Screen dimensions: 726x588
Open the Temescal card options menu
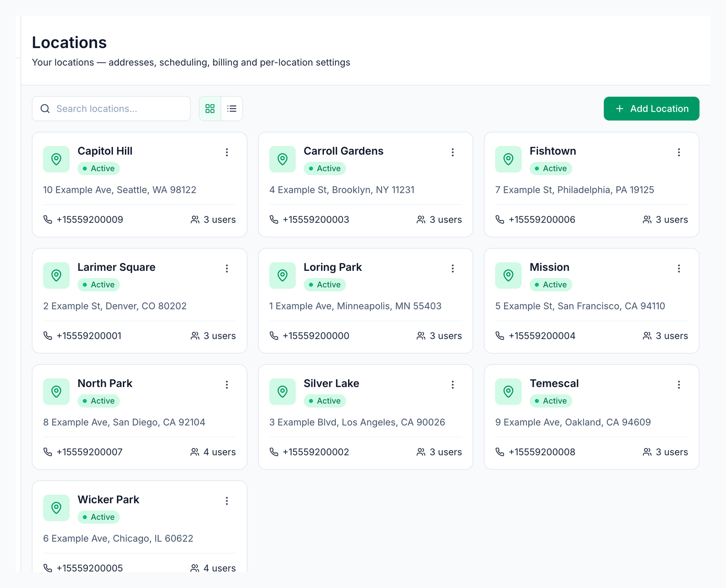point(679,385)
